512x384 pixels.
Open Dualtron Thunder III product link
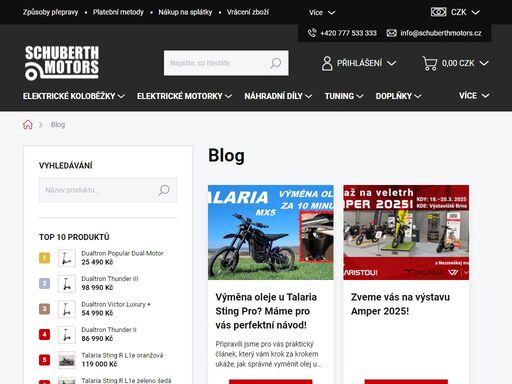tap(110, 279)
